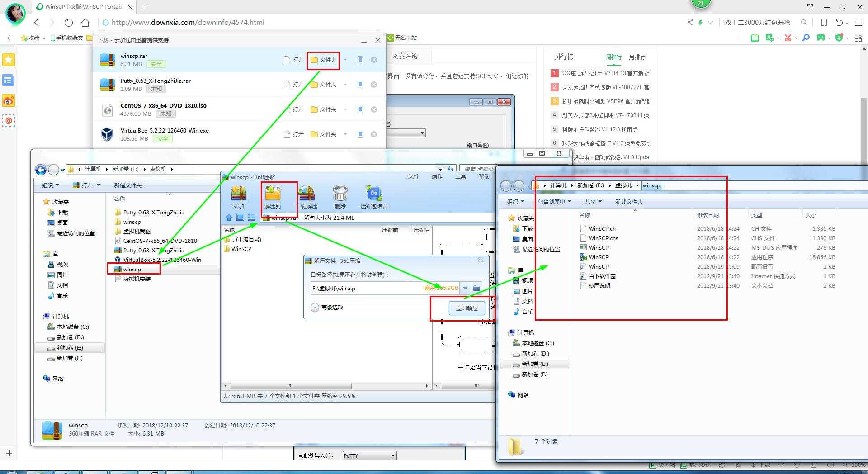Click the 压缩包语言 icon in 360压缩
Viewport: 868px width, 474px height.
point(374,197)
